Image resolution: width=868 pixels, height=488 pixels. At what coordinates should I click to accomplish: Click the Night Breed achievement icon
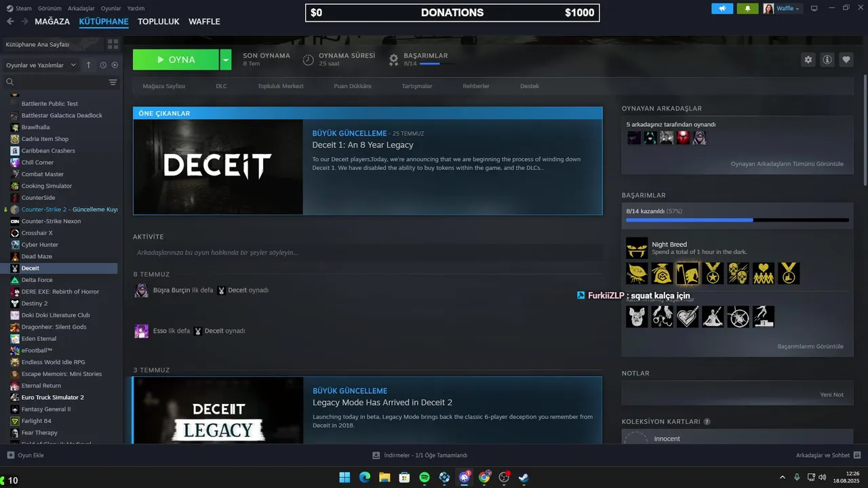tap(637, 248)
